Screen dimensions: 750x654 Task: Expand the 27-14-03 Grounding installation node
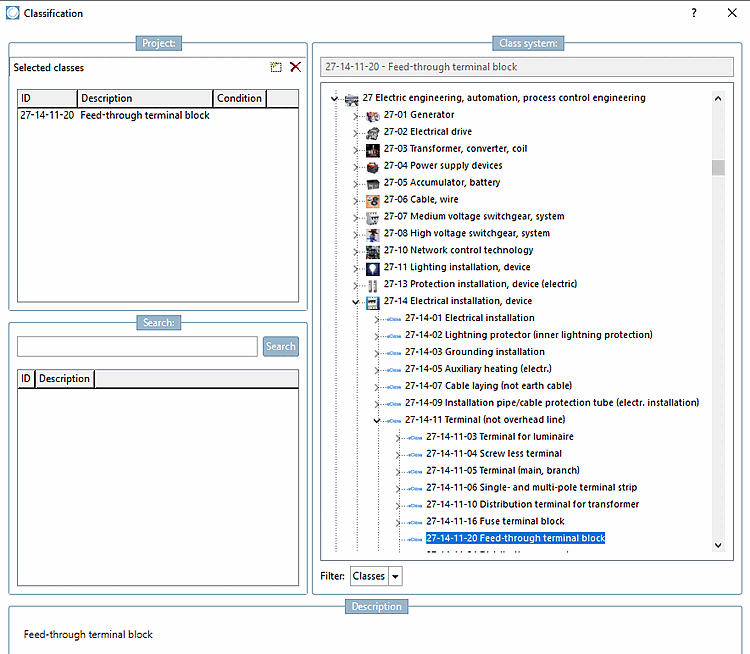tap(376, 353)
